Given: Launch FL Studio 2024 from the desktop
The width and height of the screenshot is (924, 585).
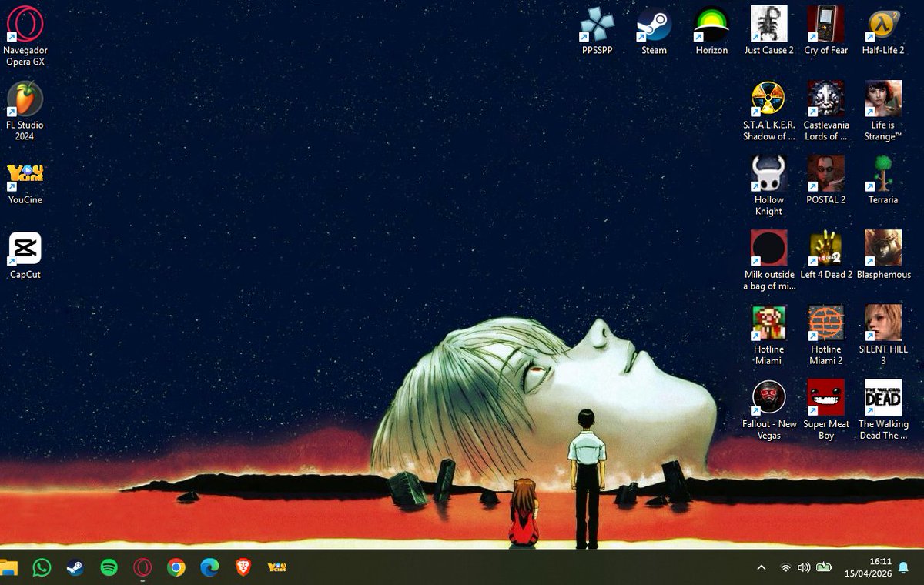Looking at the screenshot, I should click(25, 111).
